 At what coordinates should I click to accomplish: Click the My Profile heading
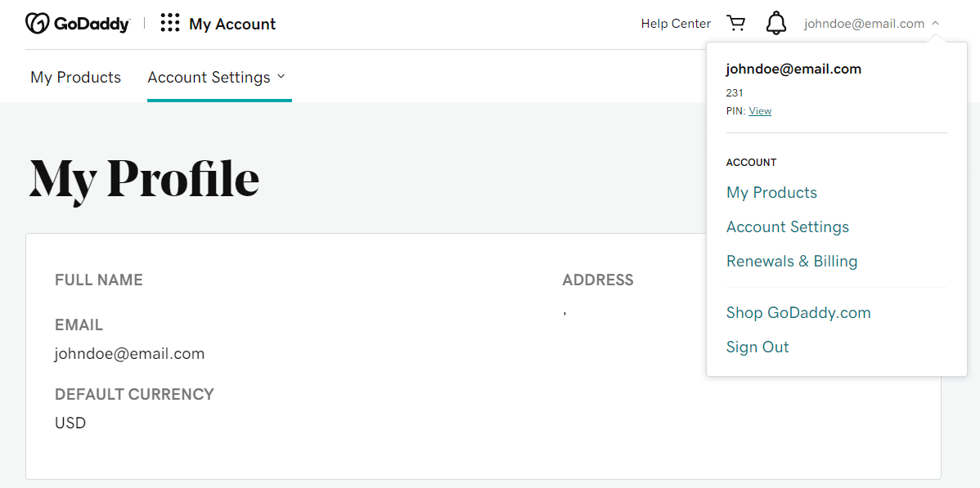tap(144, 178)
